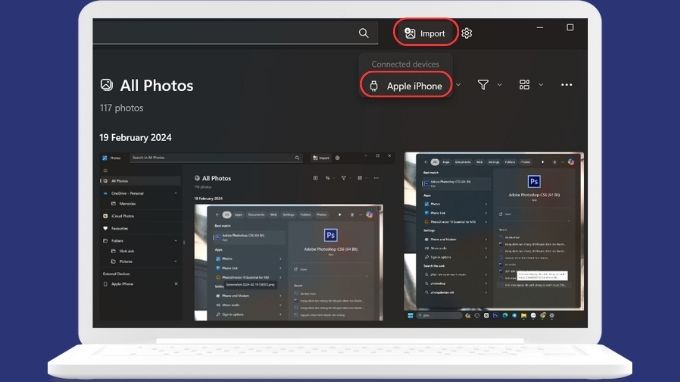680x382 pixels.
Task: Select Apple iPhone under Connected devices
Action: tap(406, 86)
